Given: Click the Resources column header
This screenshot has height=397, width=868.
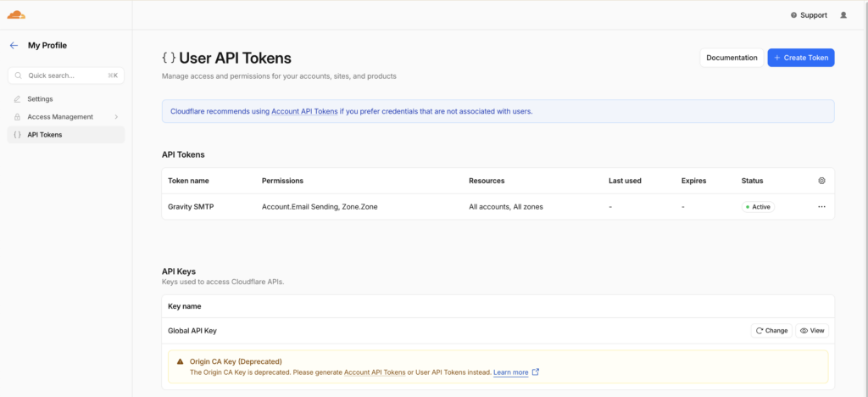Looking at the screenshot, I should pos(487,181).
